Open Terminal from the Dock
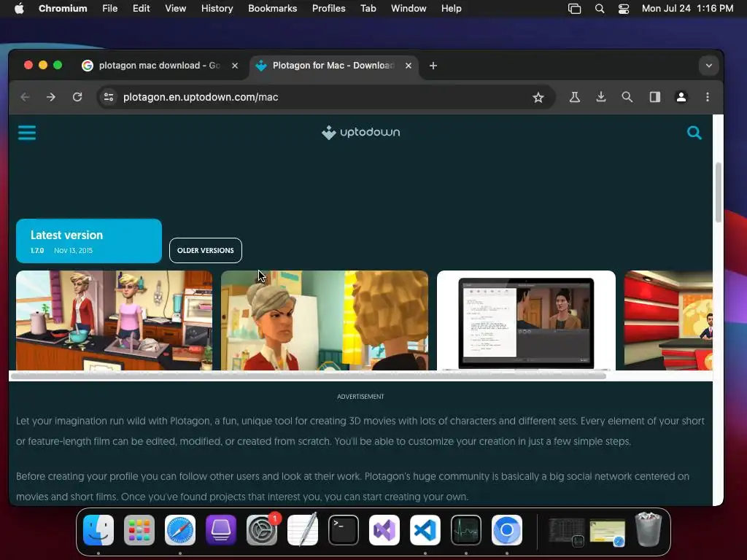The width and height of the screenshot is (747, 560). click(344, 530)
